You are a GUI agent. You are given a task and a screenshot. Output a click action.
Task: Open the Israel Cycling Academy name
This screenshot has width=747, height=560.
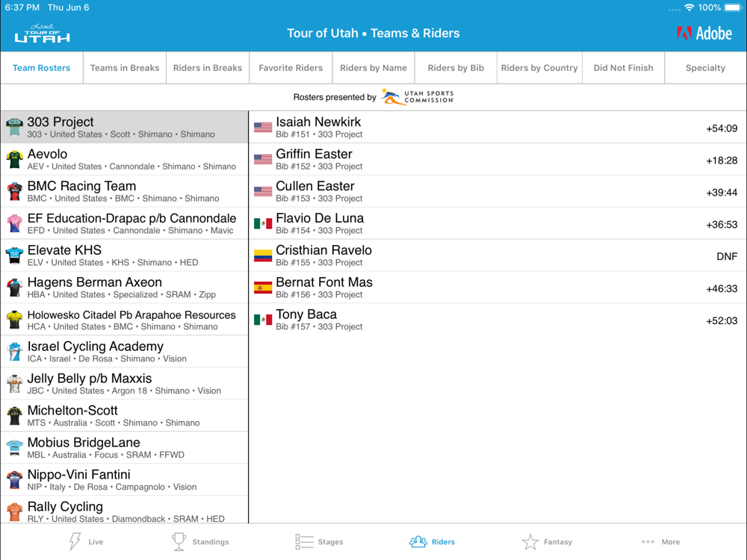[96, 346]
